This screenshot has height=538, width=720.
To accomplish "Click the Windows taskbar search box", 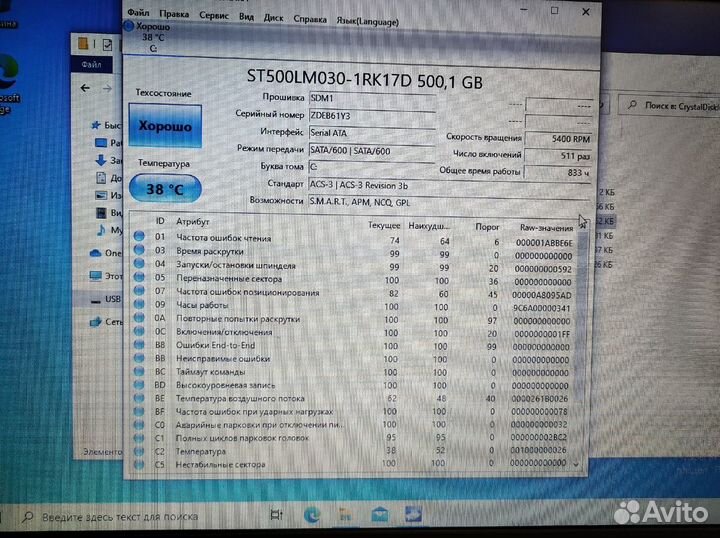I will pos(122,516).
